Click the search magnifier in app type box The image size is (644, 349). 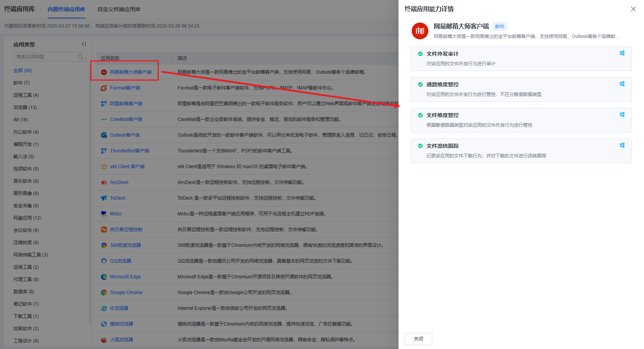coord(80,57)
